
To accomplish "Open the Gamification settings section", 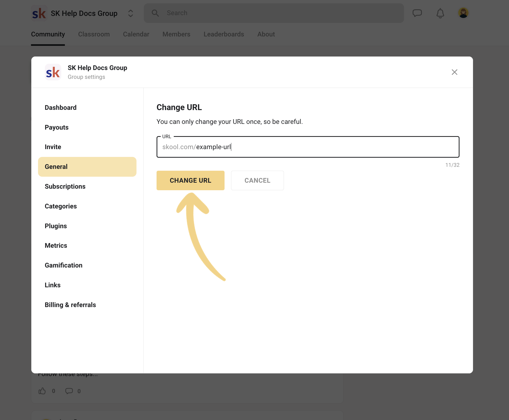I will tap(63, 265).
